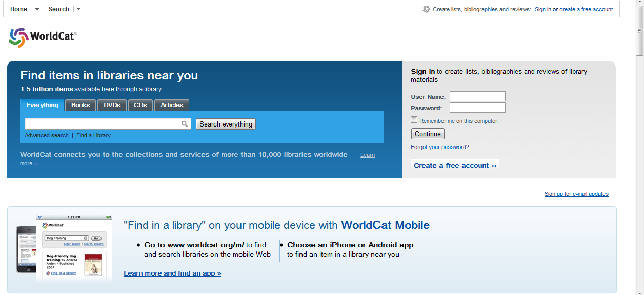Click the small WorldCat swirl icon near Sign in
Viewport: 644px width, 295px height.
(426, 9)
